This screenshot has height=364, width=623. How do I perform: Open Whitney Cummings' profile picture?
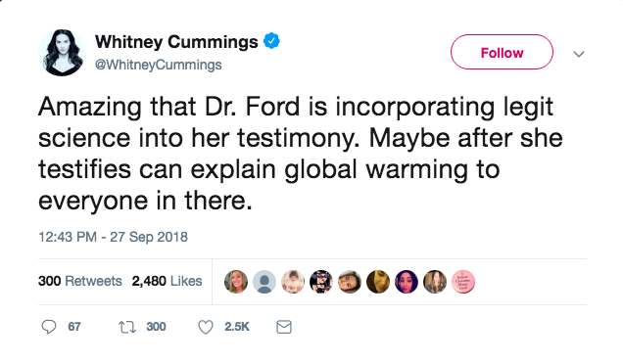coord(62,53)
